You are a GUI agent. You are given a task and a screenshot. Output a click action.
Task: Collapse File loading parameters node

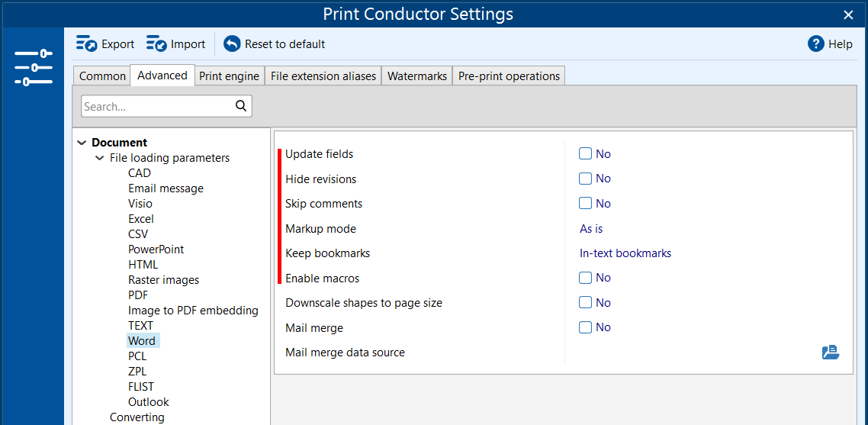pos(100,158)
